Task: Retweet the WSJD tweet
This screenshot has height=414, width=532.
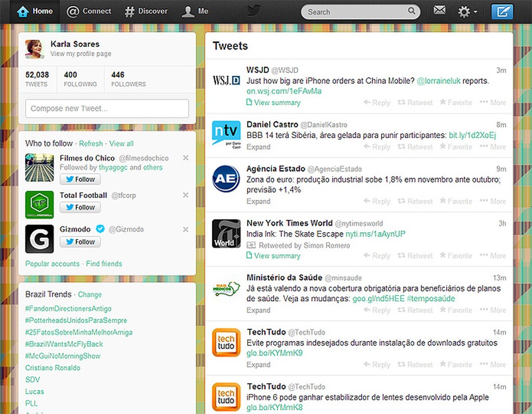Action: point(415,103)
